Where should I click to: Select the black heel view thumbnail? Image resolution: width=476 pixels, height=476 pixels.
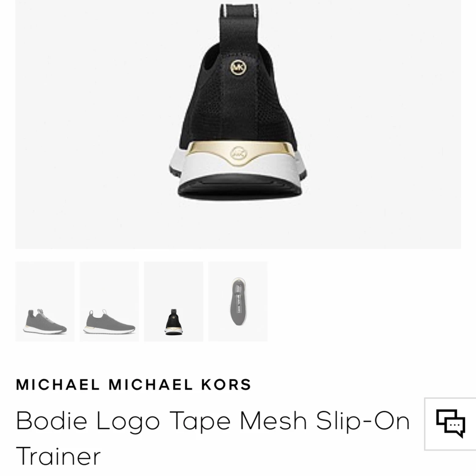pyautogui.click(x=173, y=301)
